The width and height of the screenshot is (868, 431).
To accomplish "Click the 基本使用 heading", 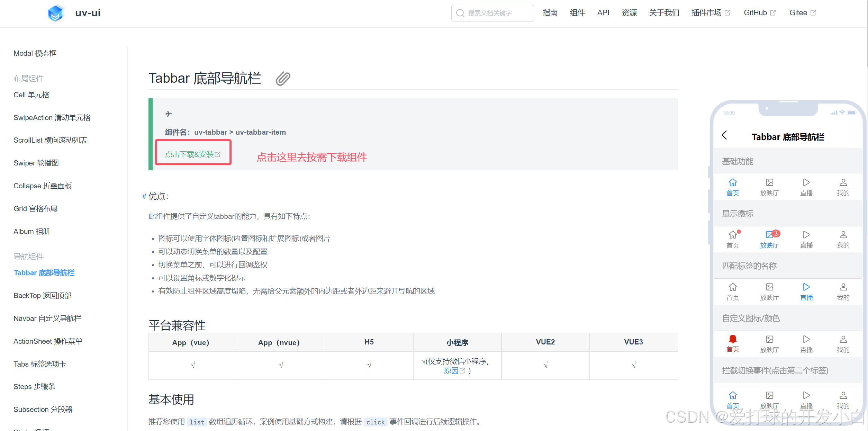I will tap(171, 399).
